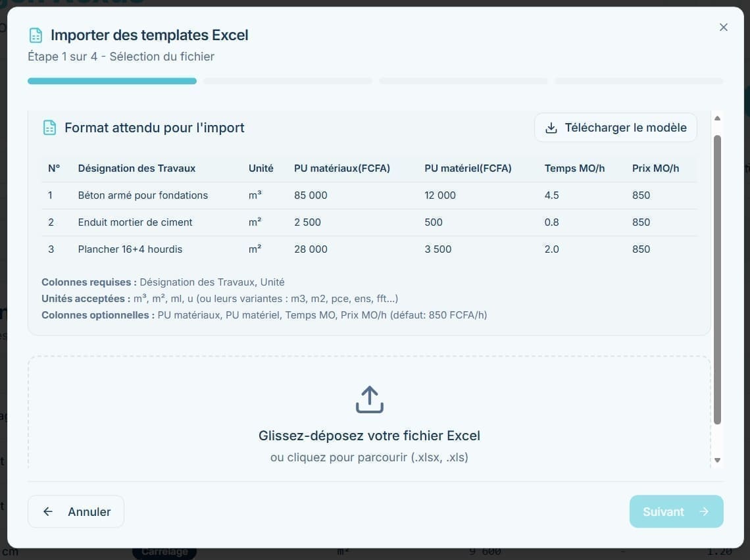Click the vertical scrollbar thumb in the dialog
Screen dimensions: 750x560
(717, 280)
